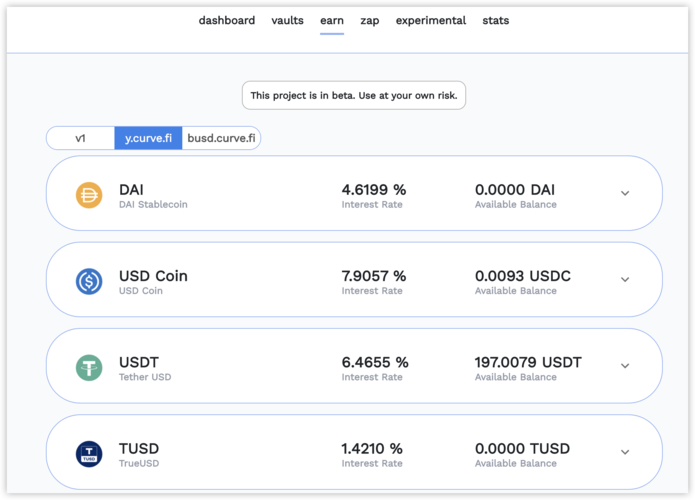The image size is (695, 500).
Task: Expand the USDT row chevron
Action: (625, 366)
